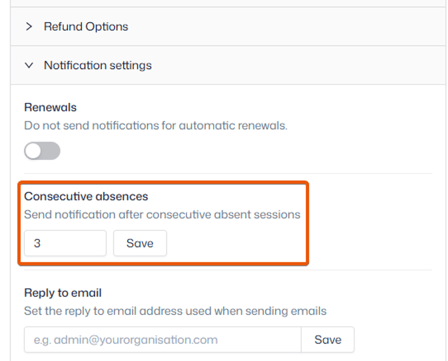448x361 pixels.
Task: Save the reply to email address
Action: pyautogui.click(x=328, y=340)
